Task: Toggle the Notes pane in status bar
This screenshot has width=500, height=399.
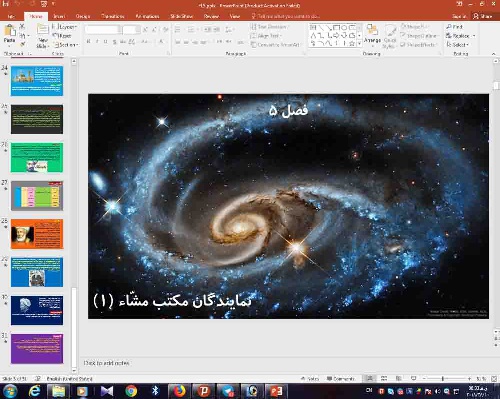Action: pyautogui.click(x=310, y=379)
